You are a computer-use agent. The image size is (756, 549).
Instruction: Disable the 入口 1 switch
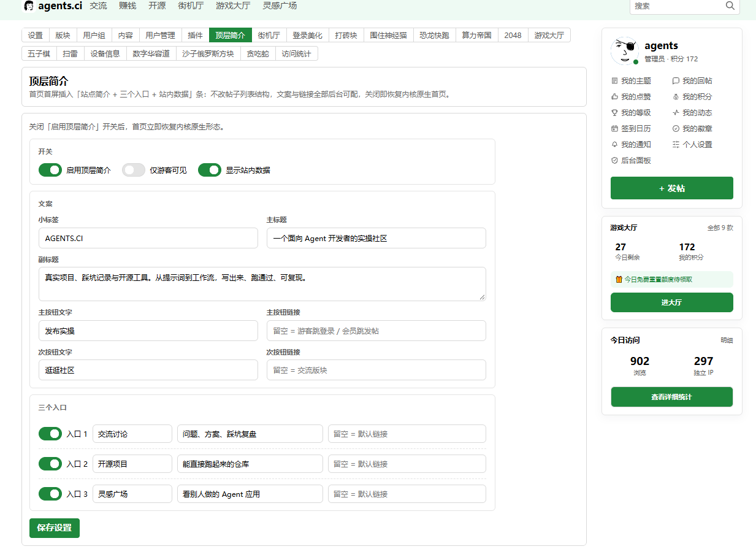click(x=50, y=434)
